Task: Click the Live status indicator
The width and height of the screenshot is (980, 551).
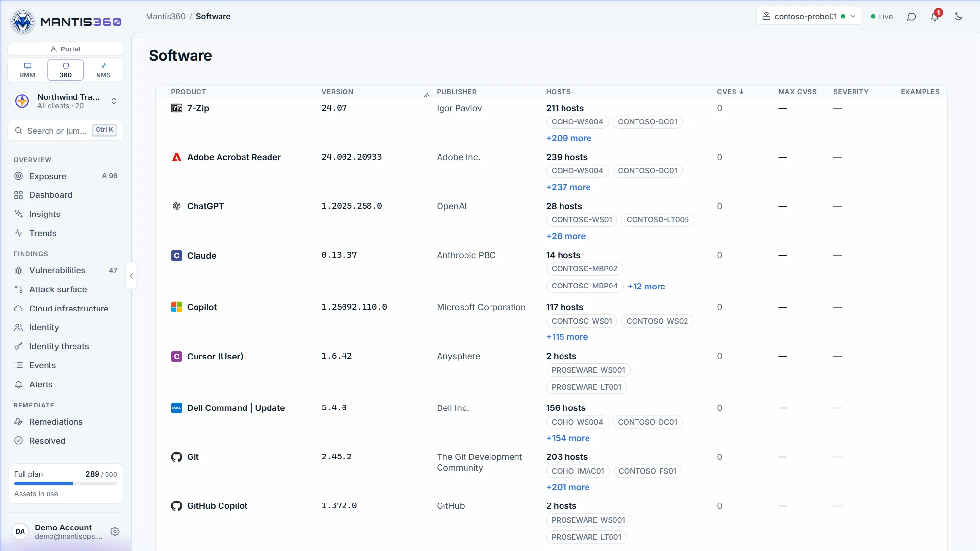Action: coord(882,17)
